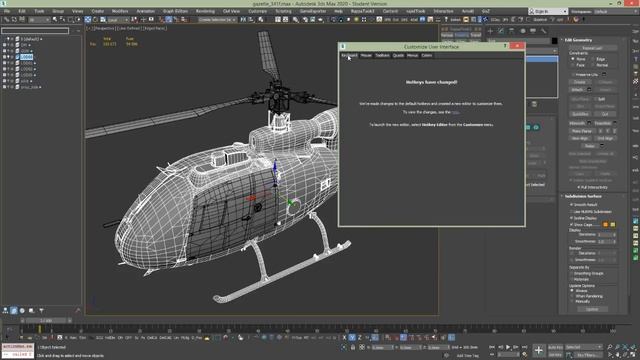Switch to the Colors tab
This screenshot has width=640, height=360.
(x=427, y=55)
